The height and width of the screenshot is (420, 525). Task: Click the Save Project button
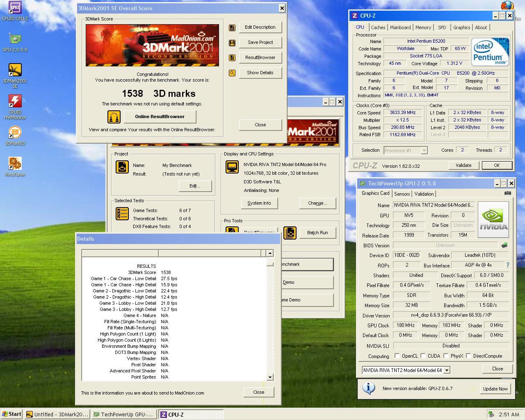260,43
